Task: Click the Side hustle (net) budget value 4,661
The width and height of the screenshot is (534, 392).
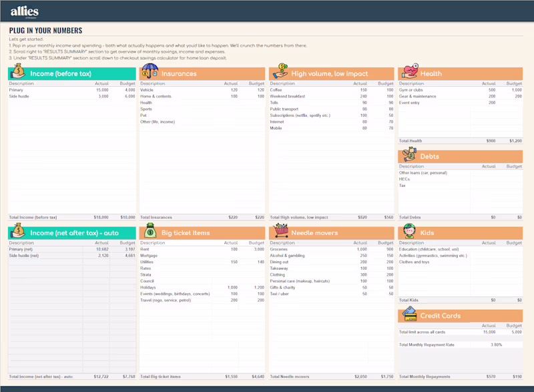Action: coord(129,255)
